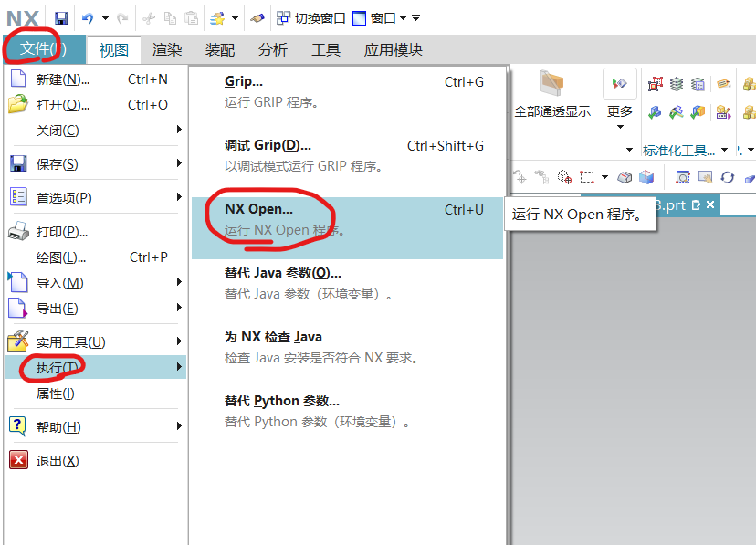
Task: Select 绘图(L)... in the File menu
Action: point(96,257)
